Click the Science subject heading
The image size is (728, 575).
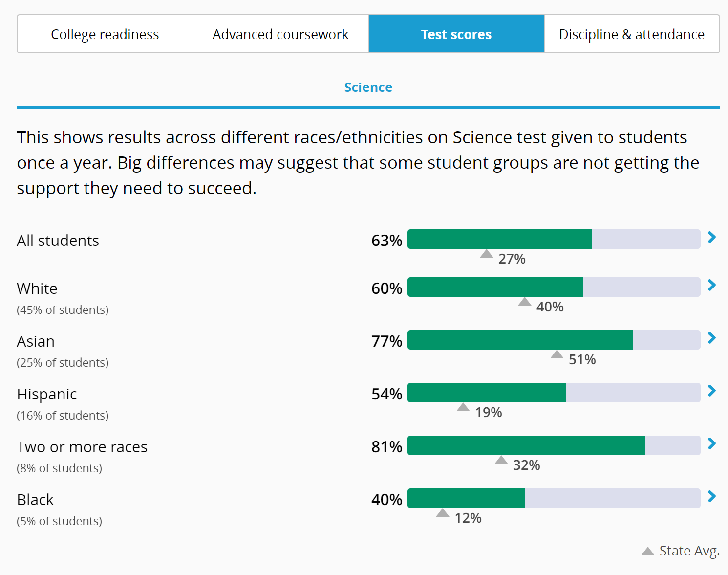click(x=368, y=88)
